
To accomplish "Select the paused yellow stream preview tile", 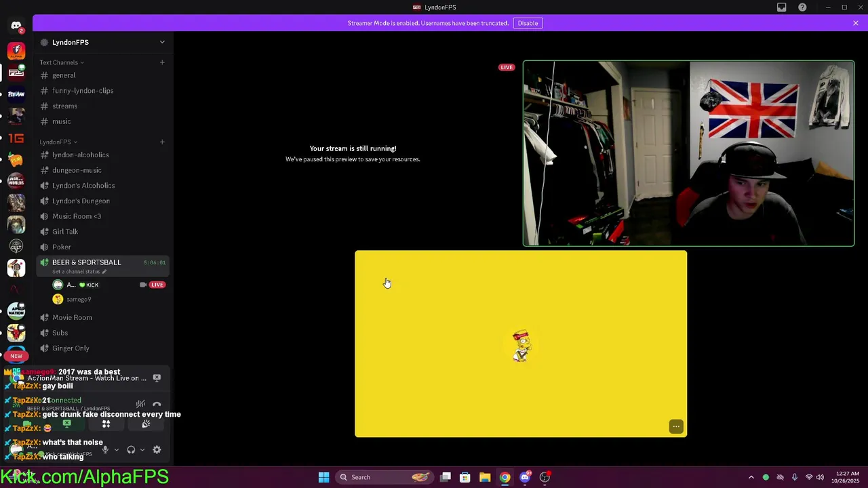I will (x=521, y=344).
